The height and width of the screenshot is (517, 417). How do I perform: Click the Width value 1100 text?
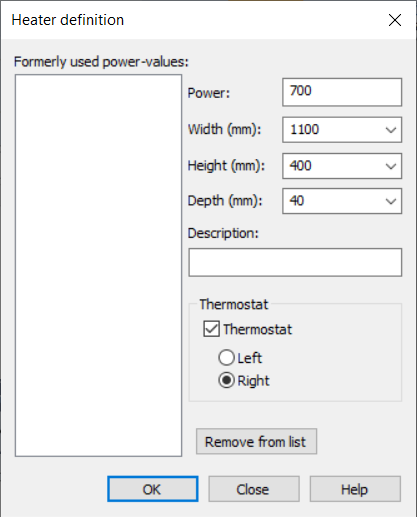[305, 129]
